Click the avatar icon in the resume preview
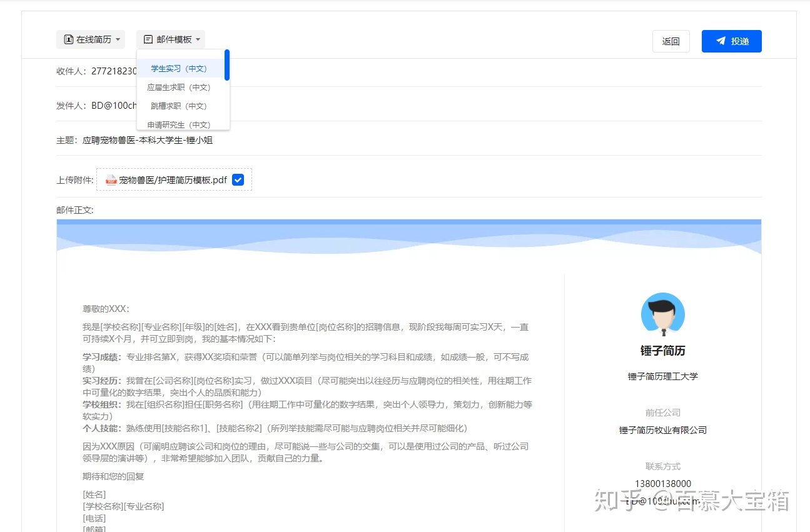810x532 pixels. click(x=662, y=314)
